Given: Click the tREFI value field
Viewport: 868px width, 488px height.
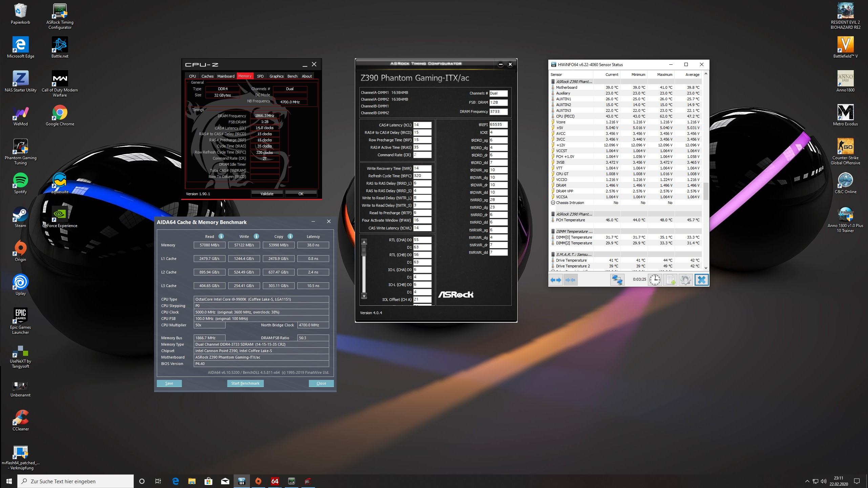Looking at the screenshot, I should [x=498, y=124].
